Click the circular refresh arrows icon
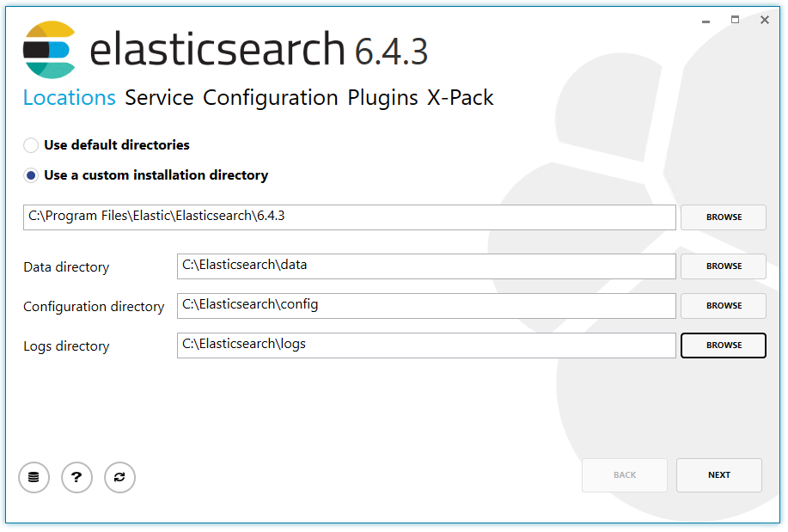 click(x=119, y=477)
